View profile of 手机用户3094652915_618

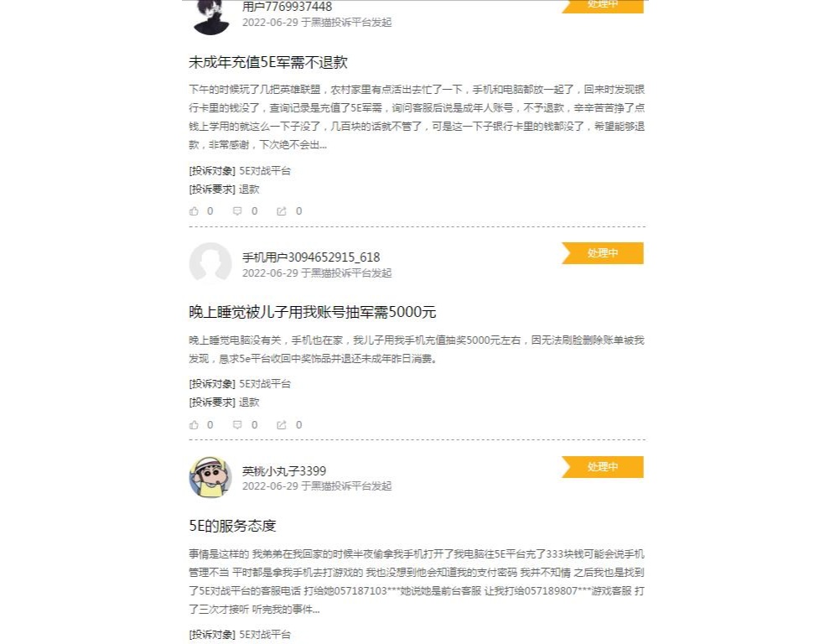tap(311, 257)
